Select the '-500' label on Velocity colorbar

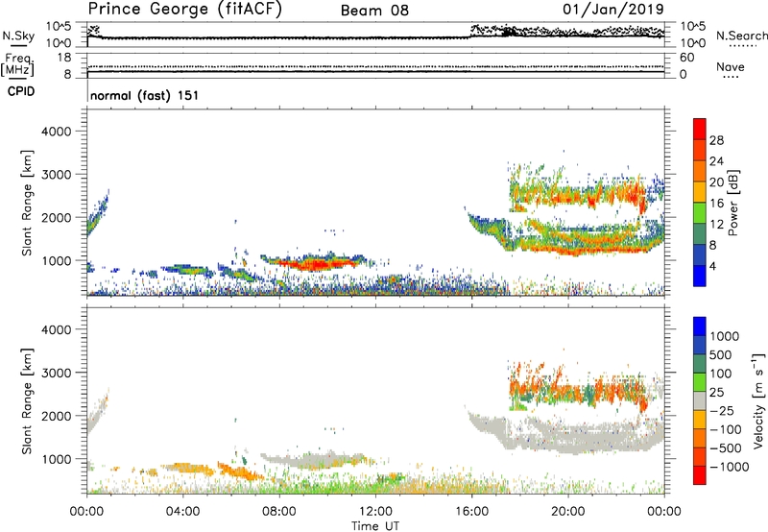point(725,448)
